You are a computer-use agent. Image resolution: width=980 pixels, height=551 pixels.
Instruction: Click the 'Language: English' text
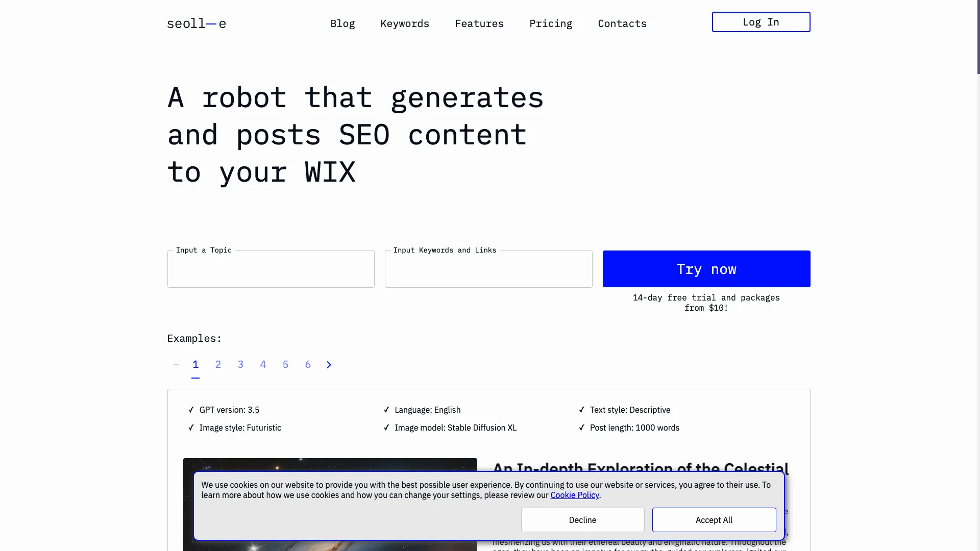click(427, 410)
